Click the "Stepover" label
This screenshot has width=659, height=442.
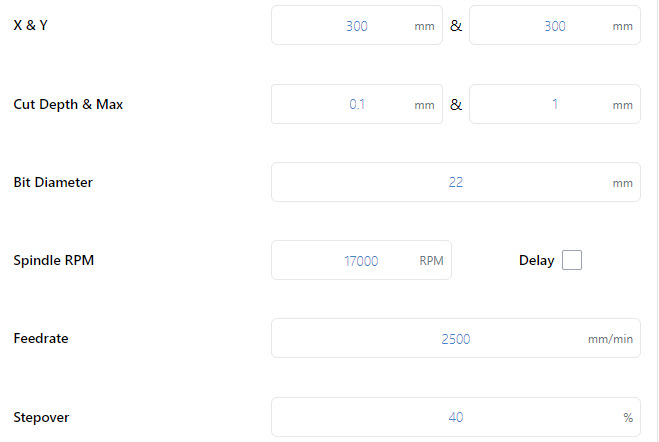click(x=41, y=417)
